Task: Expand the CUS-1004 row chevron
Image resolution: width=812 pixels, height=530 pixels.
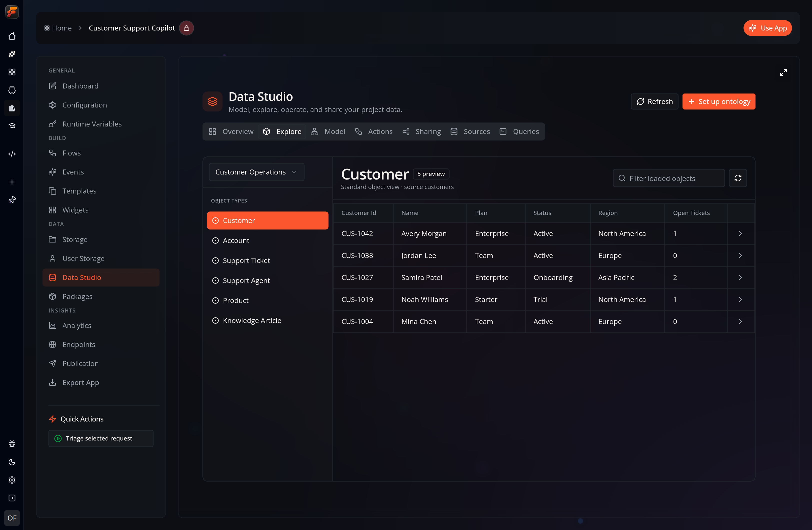Action: (740, 321)
